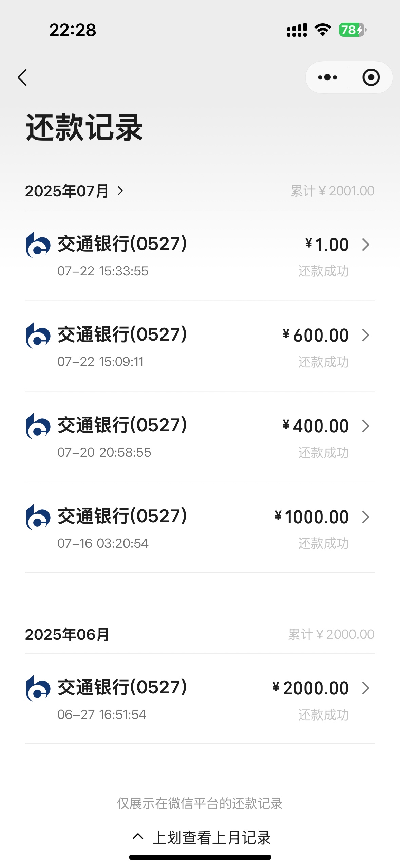400x868 pixels.
Task: Tap the back arrow icon
Action: click(x=22, y=77)
